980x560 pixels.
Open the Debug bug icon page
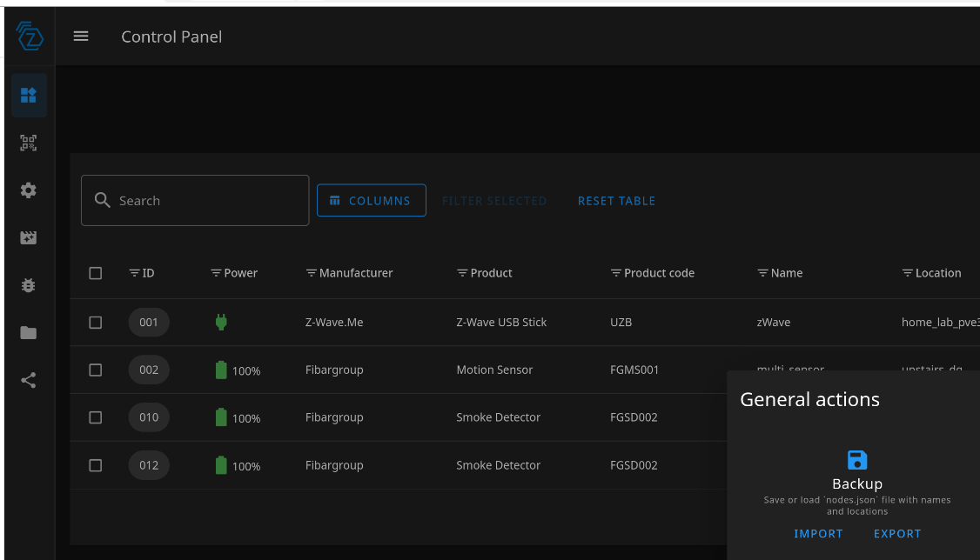pos(29,285)
